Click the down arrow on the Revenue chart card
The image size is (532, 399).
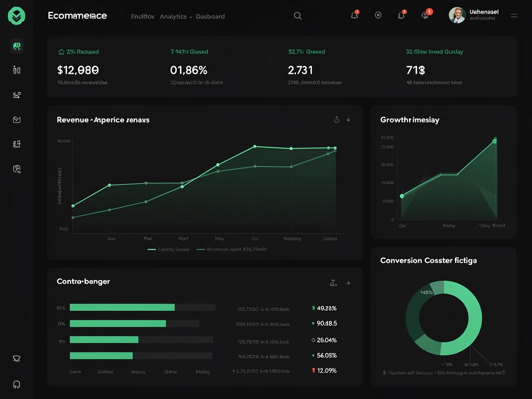point(348,119)
